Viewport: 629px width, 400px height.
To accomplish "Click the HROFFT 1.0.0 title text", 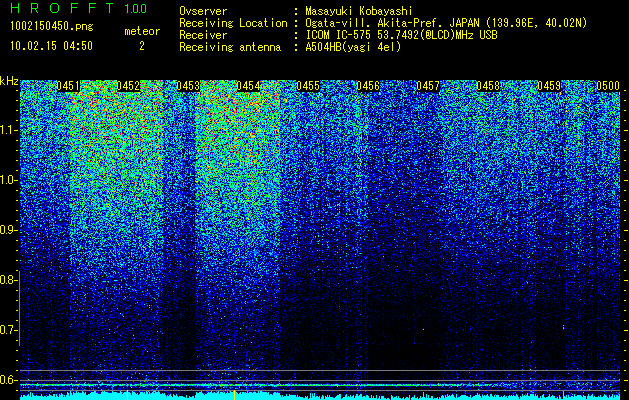I will pos(79,8).
